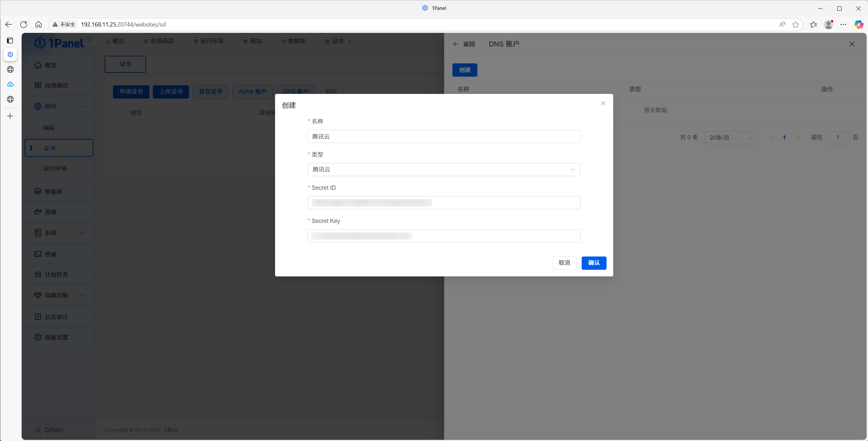Click the 容器 containers icon
Screen dimensions: 868x441
38,212
